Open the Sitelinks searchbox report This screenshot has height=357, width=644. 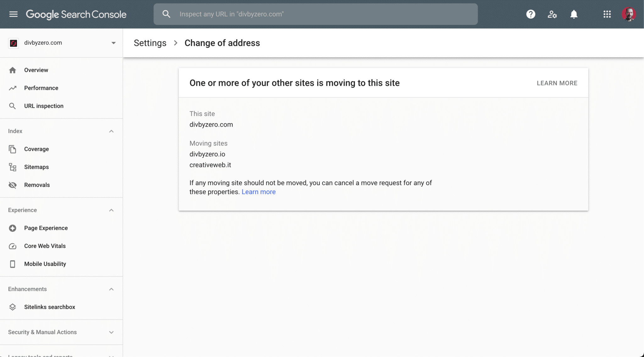click(50, 307)
